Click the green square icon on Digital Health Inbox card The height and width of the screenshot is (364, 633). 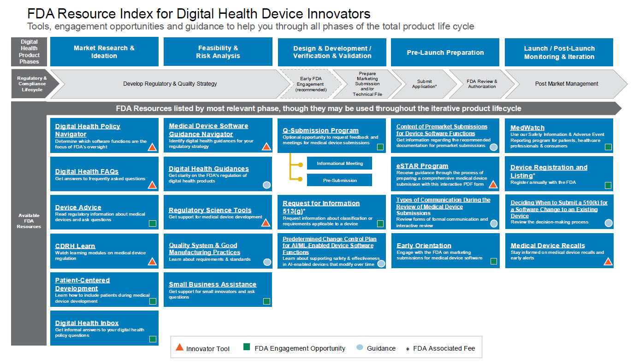pos(153,339)
